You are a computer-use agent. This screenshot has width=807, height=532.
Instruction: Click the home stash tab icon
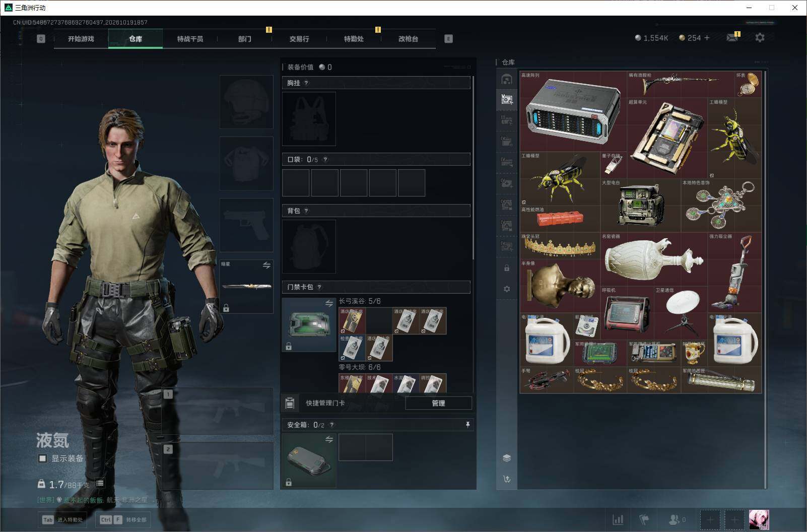click(507, 79)
